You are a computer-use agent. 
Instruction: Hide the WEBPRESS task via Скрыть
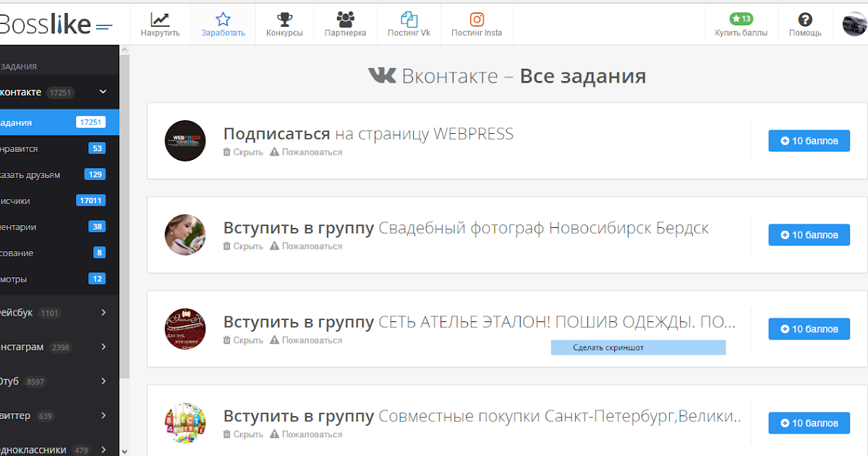[x=243, y=152]
